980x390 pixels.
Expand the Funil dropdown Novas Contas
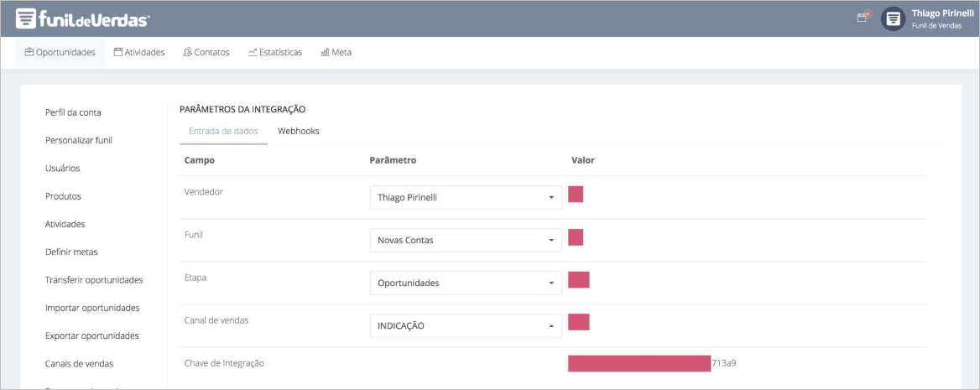(x=465, y=241)
